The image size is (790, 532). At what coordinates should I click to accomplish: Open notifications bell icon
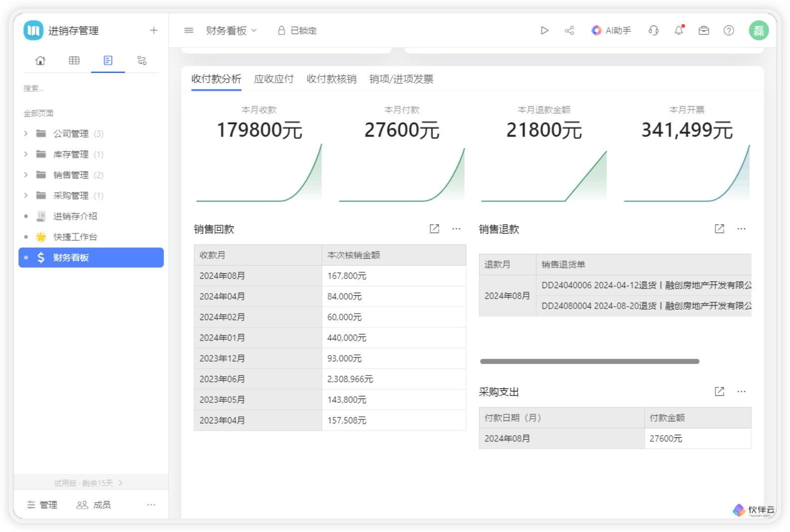(679, 30)
